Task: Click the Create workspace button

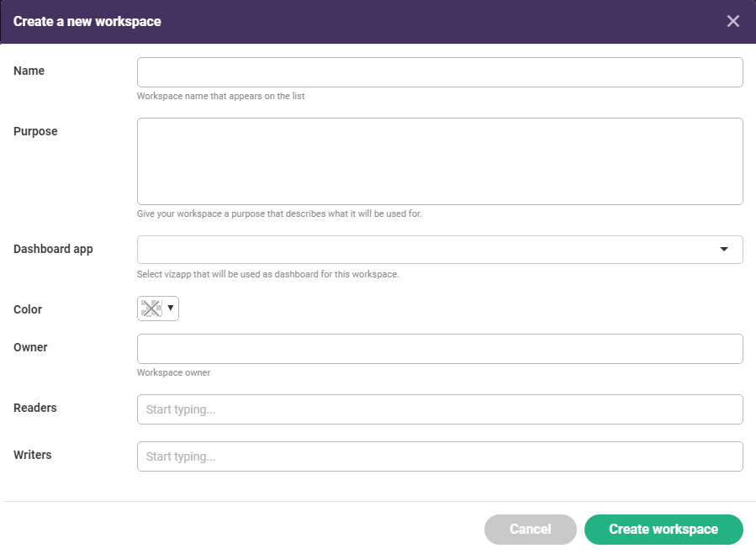Action: 663,529
